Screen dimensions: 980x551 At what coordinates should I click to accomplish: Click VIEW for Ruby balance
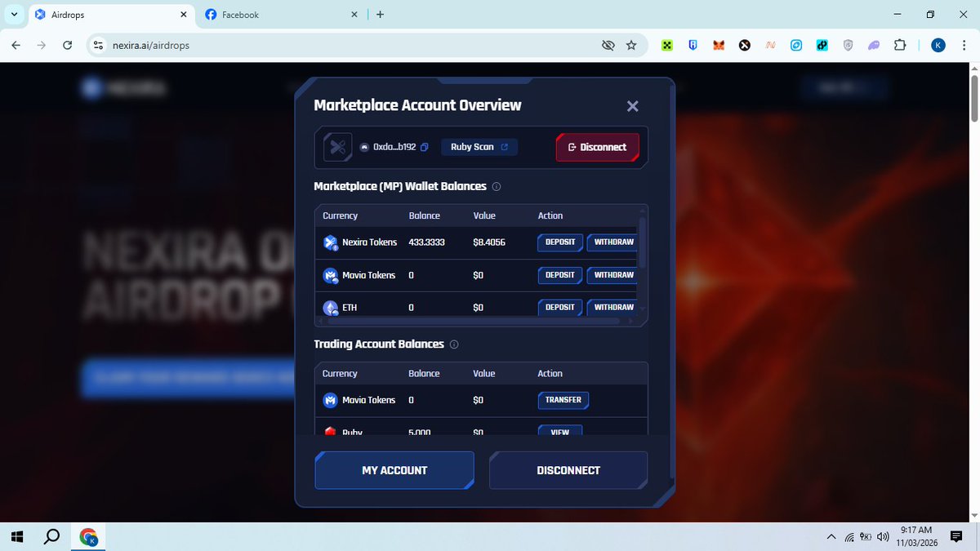pos(560,431)
